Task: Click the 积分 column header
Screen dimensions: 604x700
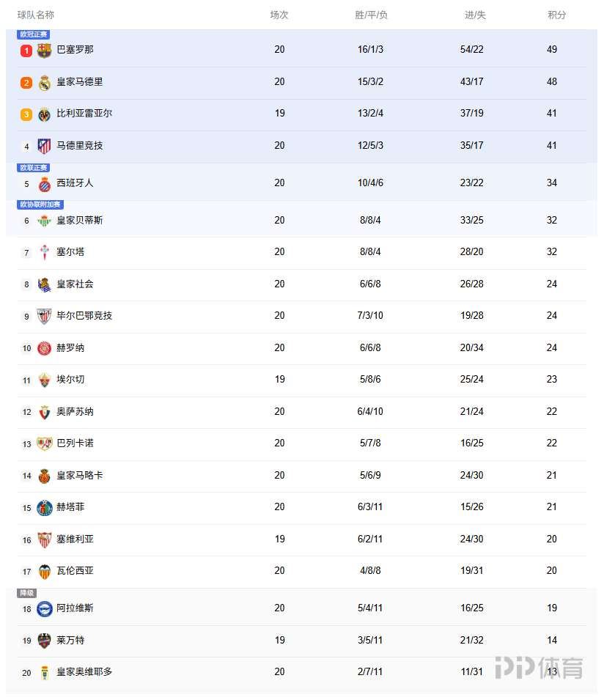Action: pyautogui.click(x=557, y=15)
